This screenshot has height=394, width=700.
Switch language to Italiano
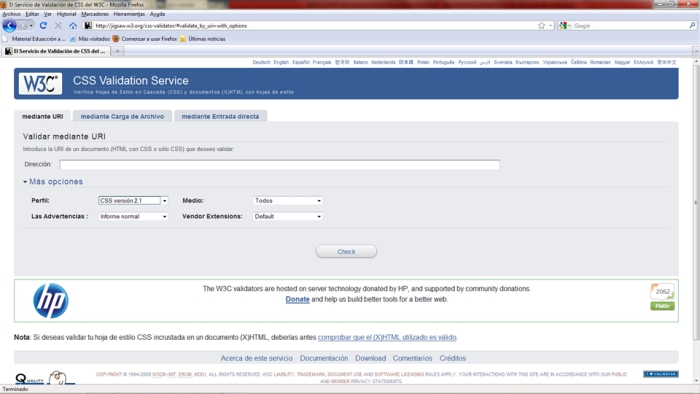[x=361, y=62]
